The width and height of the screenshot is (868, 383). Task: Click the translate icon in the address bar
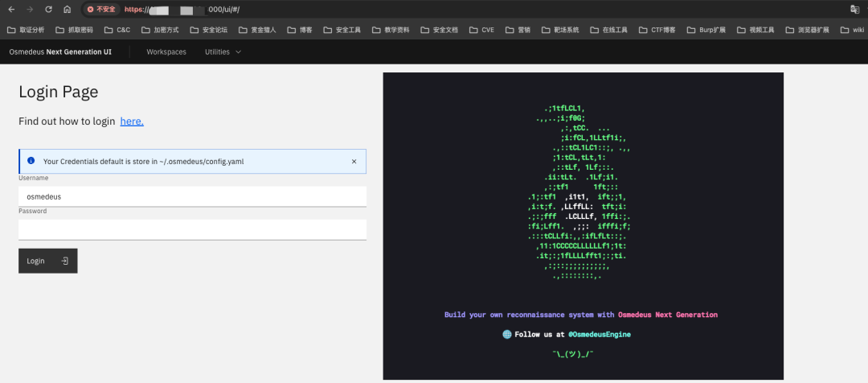pos(854,10)
